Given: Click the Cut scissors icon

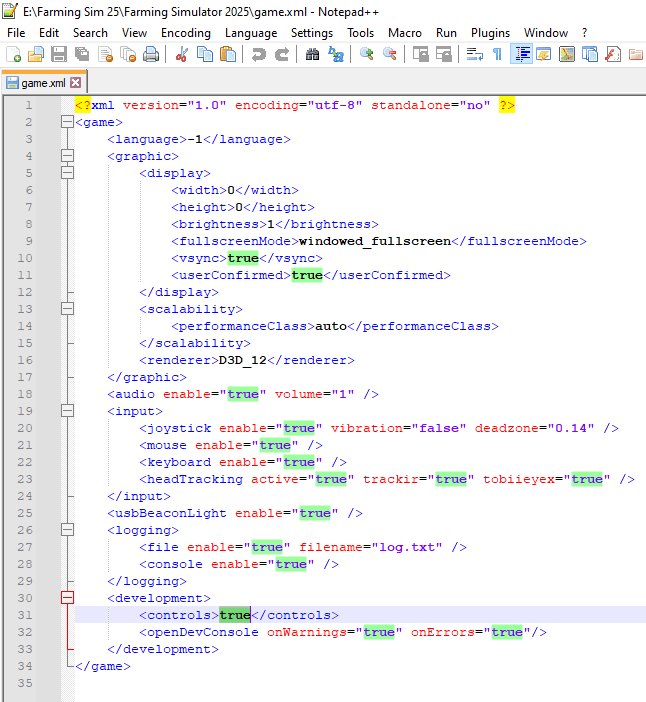Looking at the screenshot, I should click(x=182, y=54).
